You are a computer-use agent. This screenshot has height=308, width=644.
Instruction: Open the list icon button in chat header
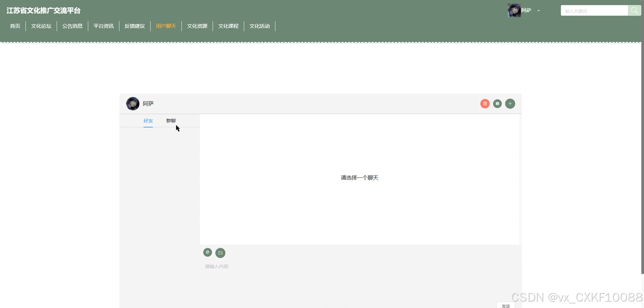497,104
